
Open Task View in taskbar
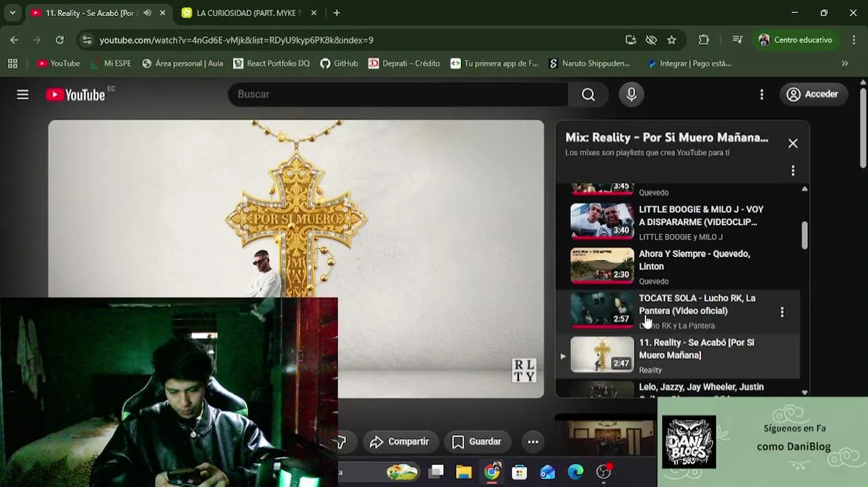pyautogui.click(x=436, y=471)
